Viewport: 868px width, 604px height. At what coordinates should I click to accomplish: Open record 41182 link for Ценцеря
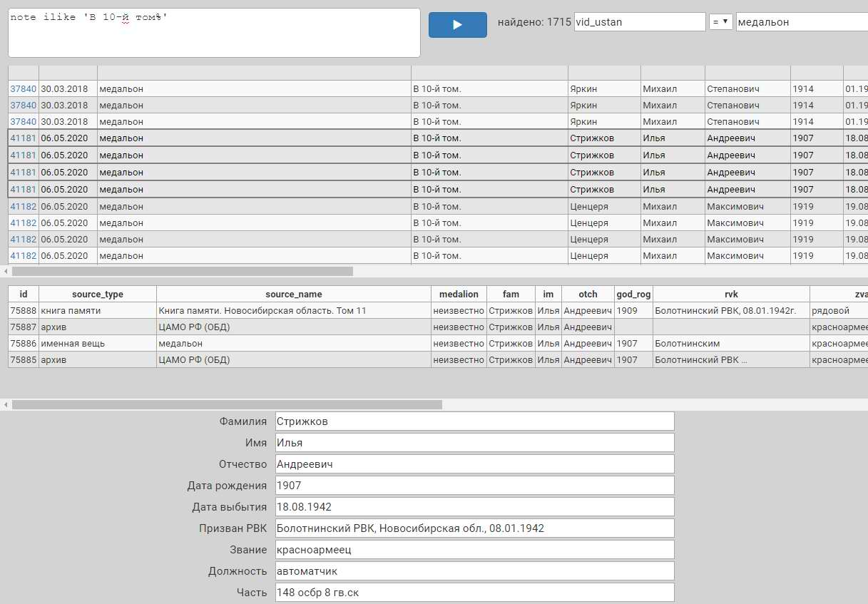(x=23, y=207)
